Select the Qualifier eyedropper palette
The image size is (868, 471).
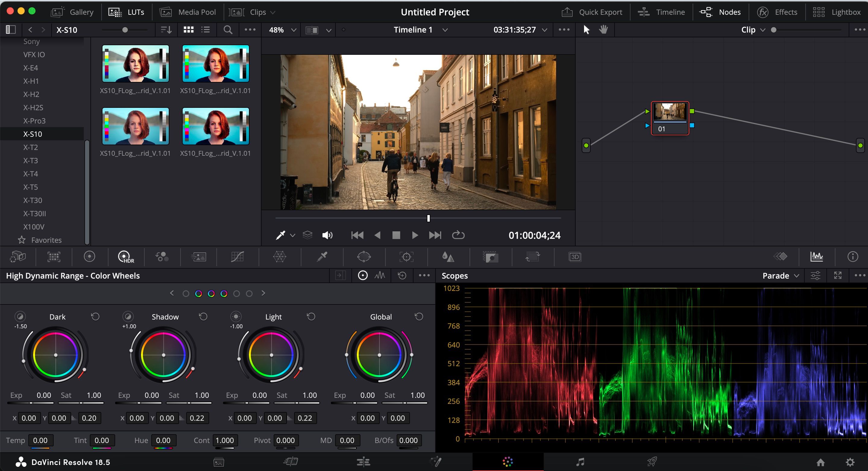coord(322,257)
